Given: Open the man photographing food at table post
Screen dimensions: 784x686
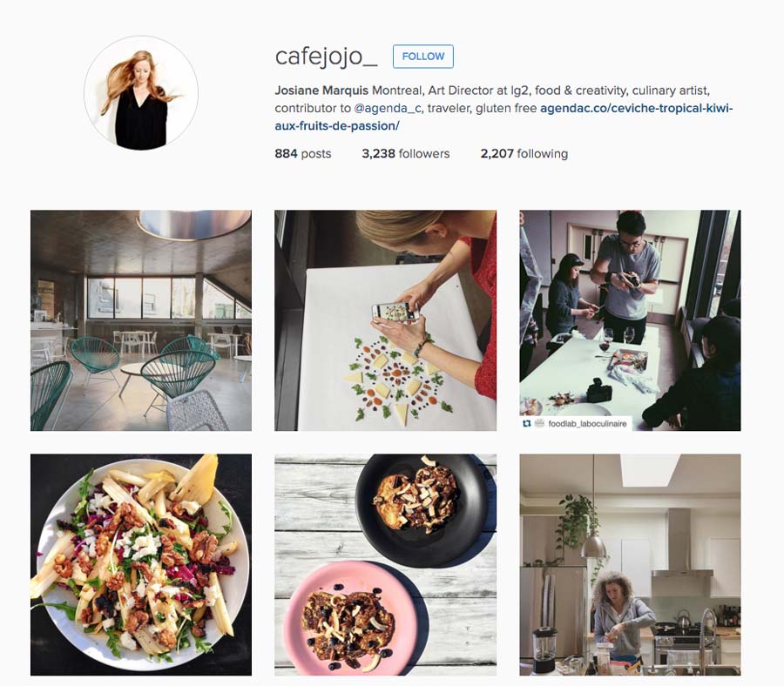Looking at the screenshot, I should point(630,320).
